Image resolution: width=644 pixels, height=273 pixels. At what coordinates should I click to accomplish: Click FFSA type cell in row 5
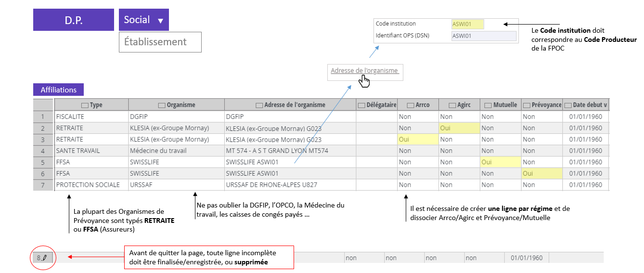click(x=91, y=162)
